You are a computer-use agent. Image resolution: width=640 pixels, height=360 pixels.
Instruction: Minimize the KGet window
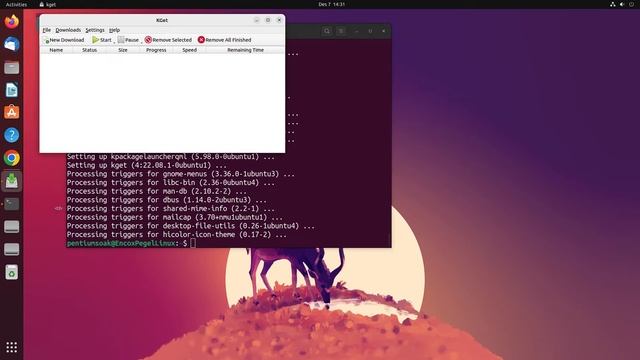click(257, 20)
